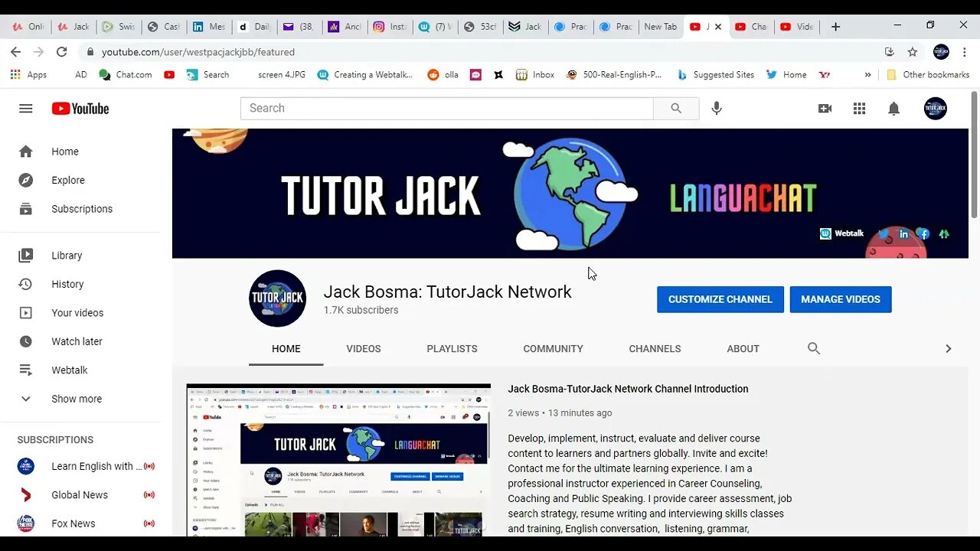Switch to the ABOUT tab

(x=743, y=349)
